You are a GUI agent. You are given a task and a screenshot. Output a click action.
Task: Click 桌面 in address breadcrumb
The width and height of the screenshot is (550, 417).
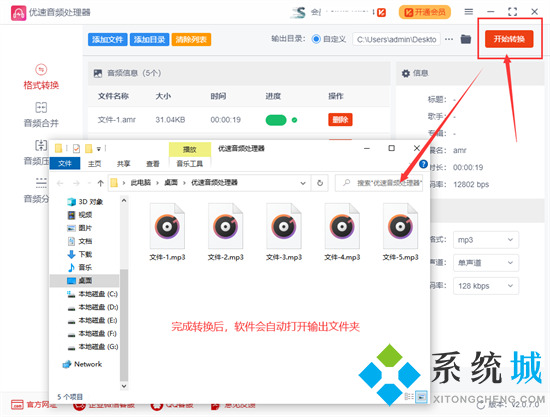[171, 182]
